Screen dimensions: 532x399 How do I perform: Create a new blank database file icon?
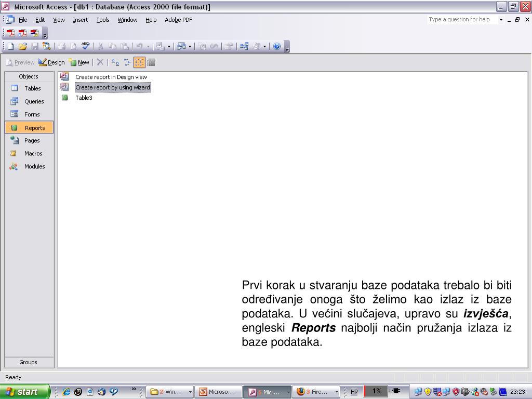pyautogui.click(x=10, y=46)
